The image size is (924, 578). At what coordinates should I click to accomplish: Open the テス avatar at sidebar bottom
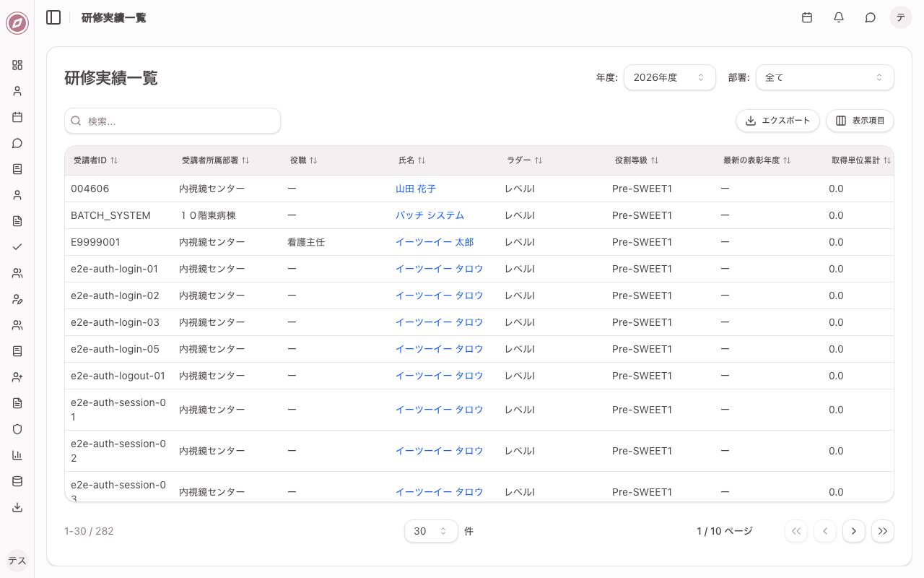[x=17, y=561]
